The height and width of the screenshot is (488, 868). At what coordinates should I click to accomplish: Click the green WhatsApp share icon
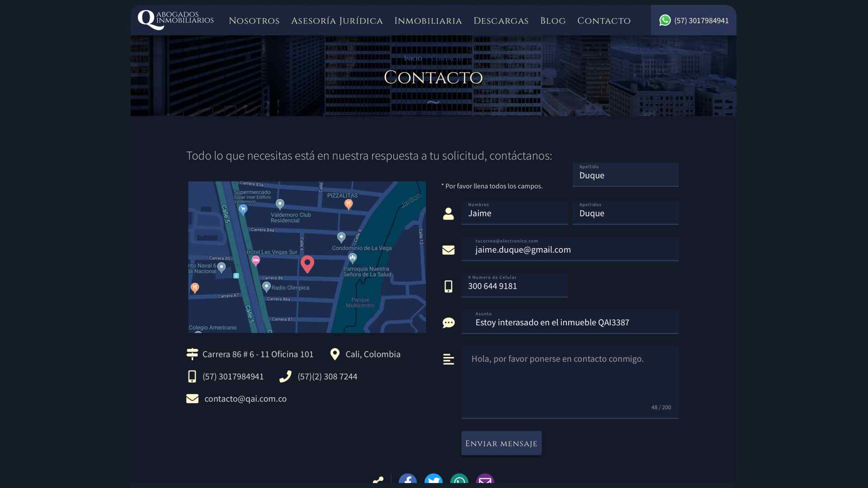[459, 481]
